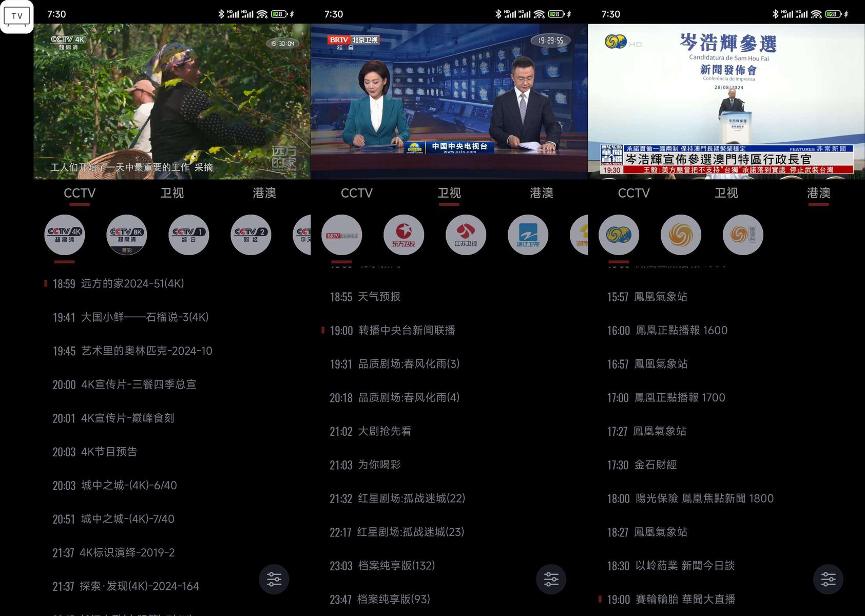Choose 档案纯享版(132) at 23:03
This screenshot has height=616, width=865.
tap(382, 566)
